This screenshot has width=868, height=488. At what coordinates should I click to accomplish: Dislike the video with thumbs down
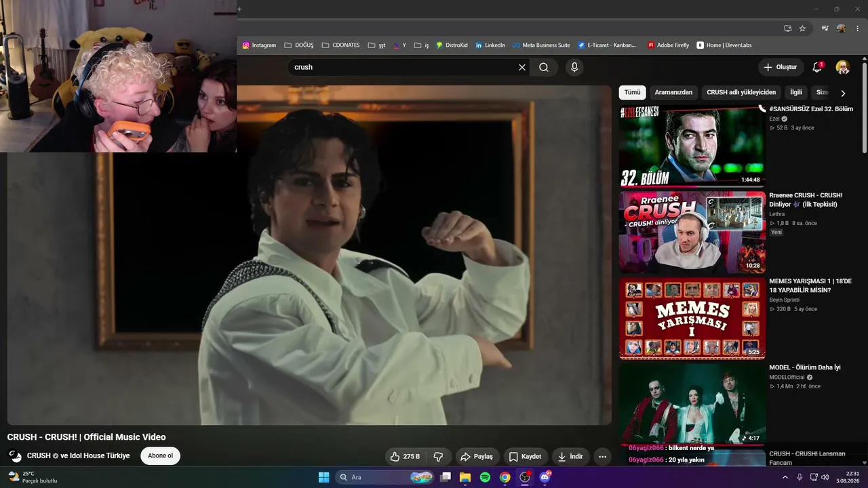pyautogui.click(x=438, y=457)
